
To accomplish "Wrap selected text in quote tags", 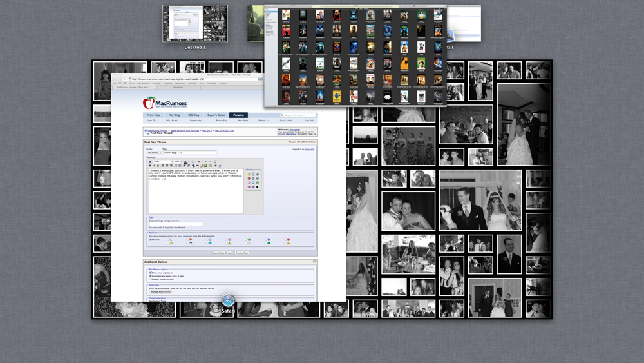I will [x=211, y=166].
